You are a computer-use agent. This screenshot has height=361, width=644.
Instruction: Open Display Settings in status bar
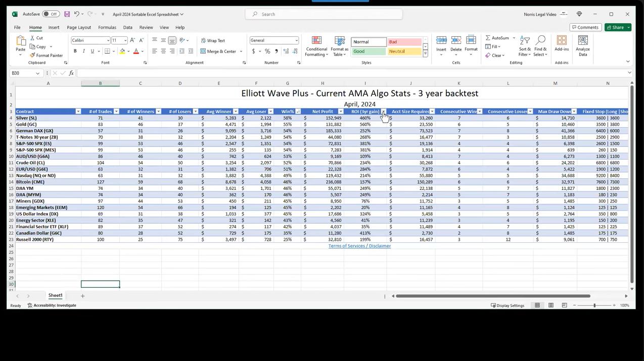click(508, 305)
